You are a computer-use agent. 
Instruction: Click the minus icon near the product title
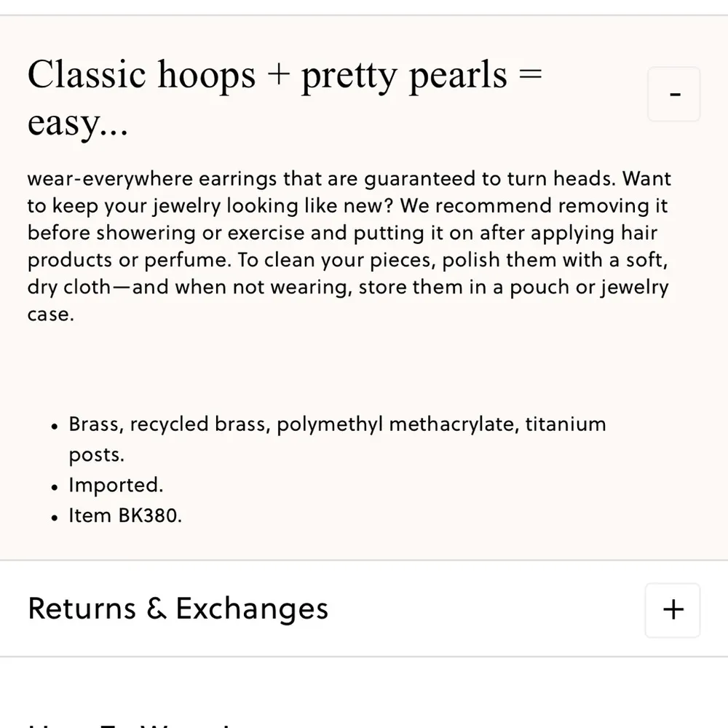(673, 94)
